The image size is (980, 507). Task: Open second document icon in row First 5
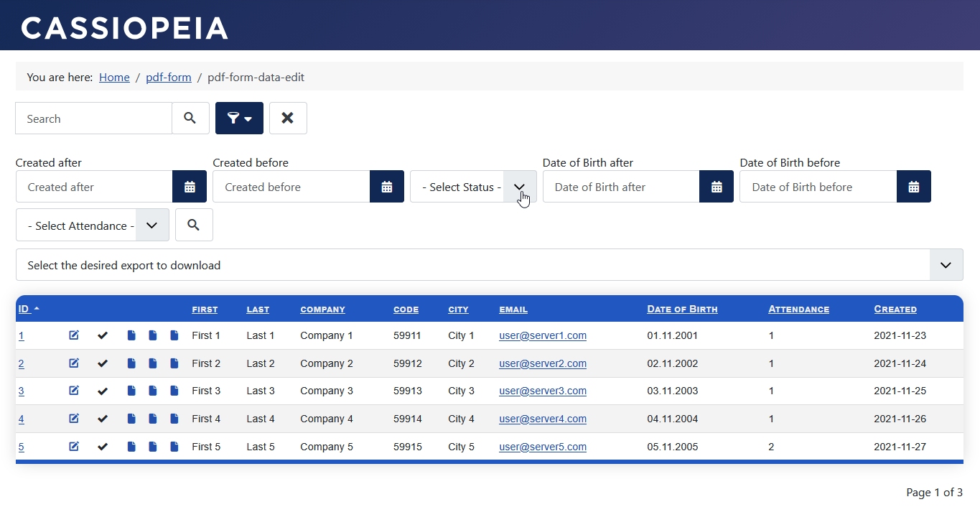pyautogui.click(x=153, y=447)
